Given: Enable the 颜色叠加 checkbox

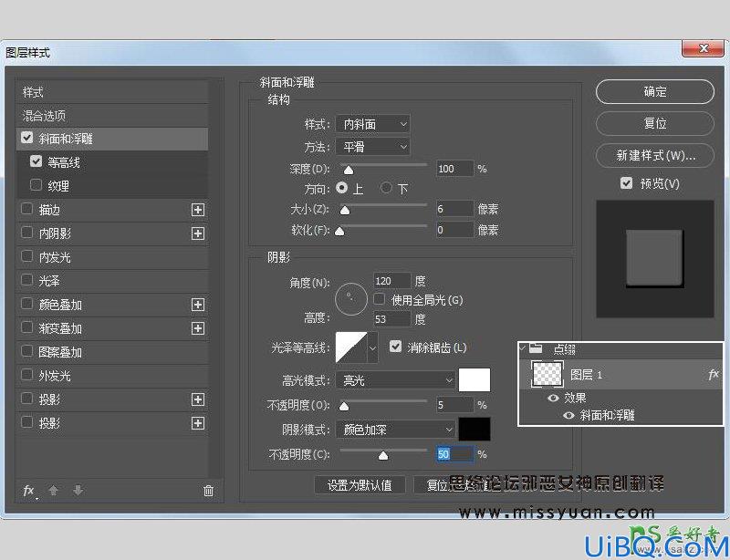Looking at the screenshot, I should (27, 304).
